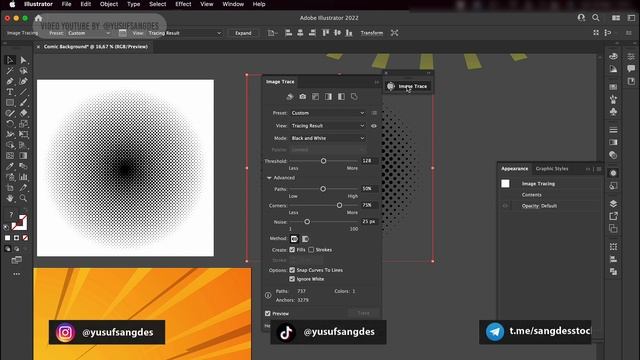Toggle Opacity visibility in Appearance panel
This screenshot has width=640, height=360.
point(505,206)
